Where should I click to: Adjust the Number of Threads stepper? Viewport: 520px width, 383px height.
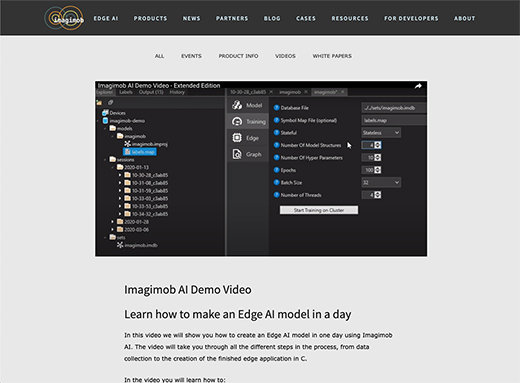click(x=377, y=195)
